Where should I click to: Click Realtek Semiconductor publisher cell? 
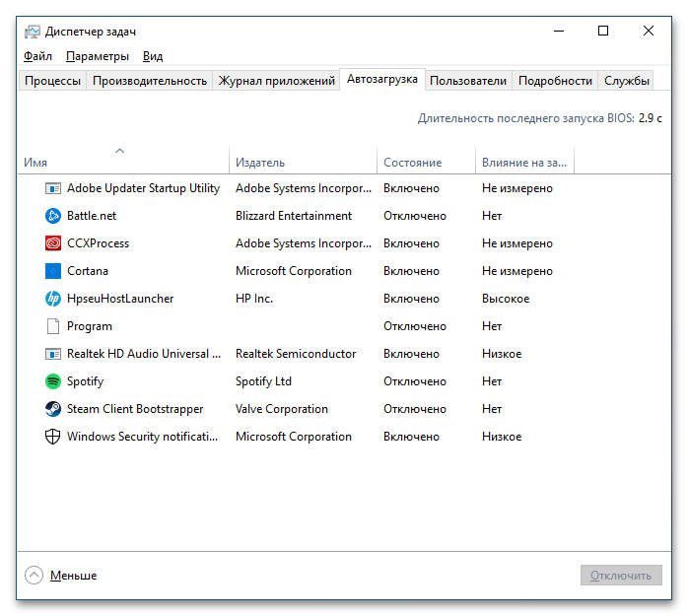pyautogui.click(x=296, y=354)
